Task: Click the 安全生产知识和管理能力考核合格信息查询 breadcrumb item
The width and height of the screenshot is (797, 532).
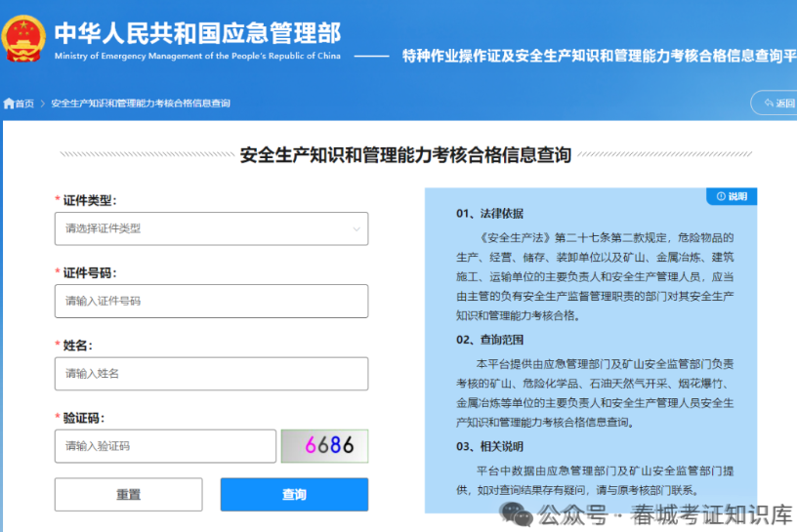Action: point(141,103)
